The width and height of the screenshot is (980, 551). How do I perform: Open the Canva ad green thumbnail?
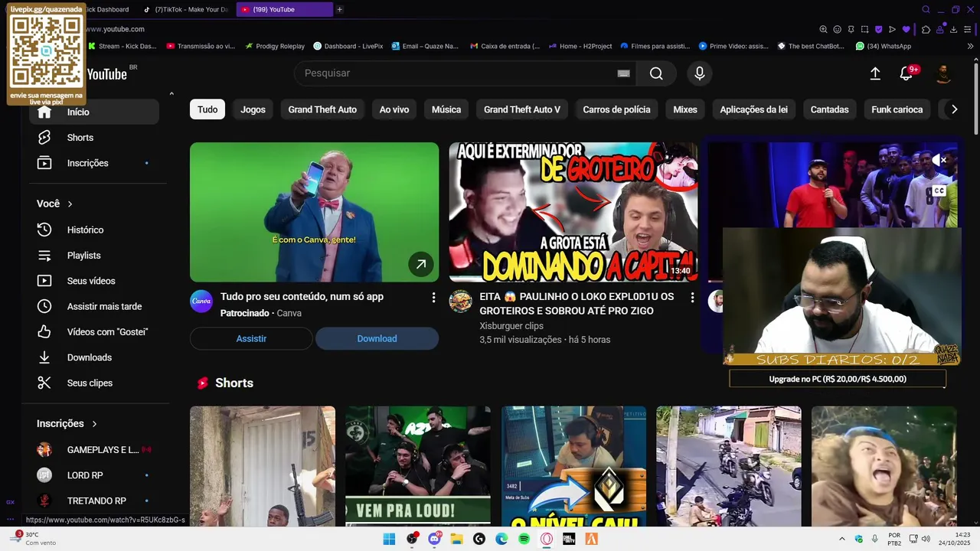tap(314, 212)
